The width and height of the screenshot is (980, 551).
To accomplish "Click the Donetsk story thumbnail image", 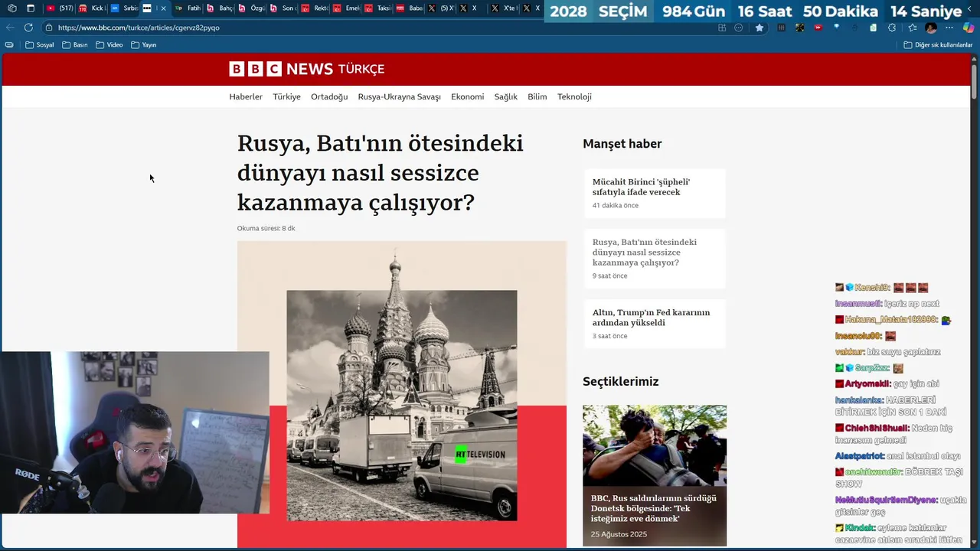I will click(655, 445).
